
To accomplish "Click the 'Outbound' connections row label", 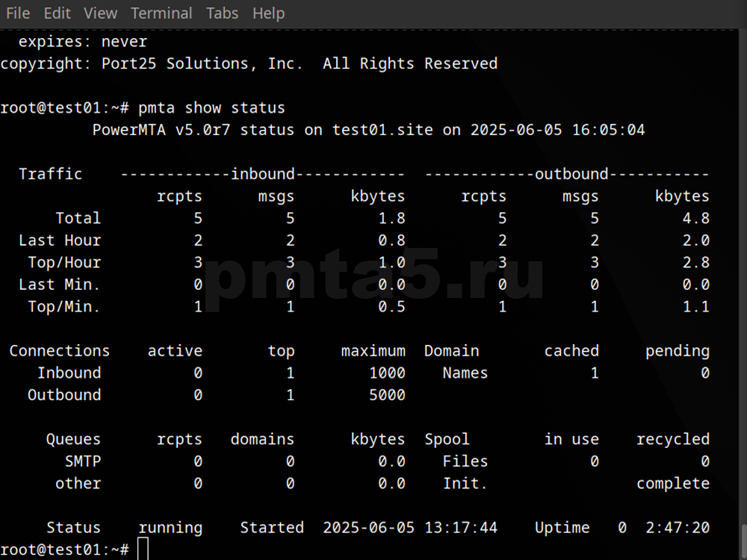I will pyautogui.click(x=64, y=395).
